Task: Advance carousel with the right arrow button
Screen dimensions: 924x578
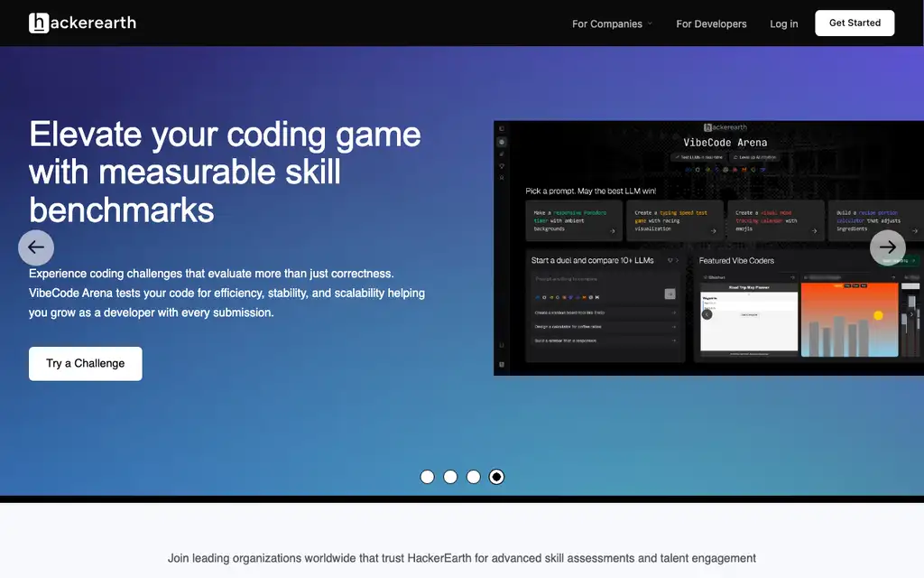Action: (x=888, y=247)
